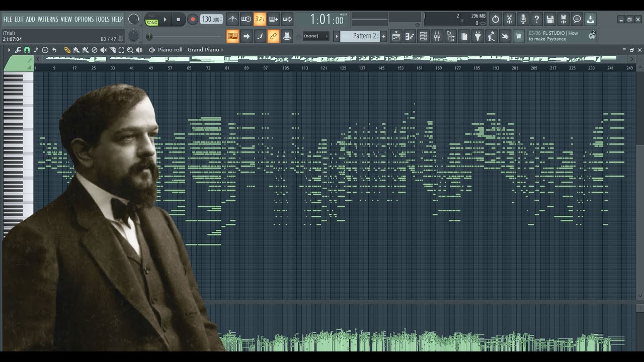Click the step editing icon
The height and width of the screenshot is (362, 644).
tap(260, 36)
